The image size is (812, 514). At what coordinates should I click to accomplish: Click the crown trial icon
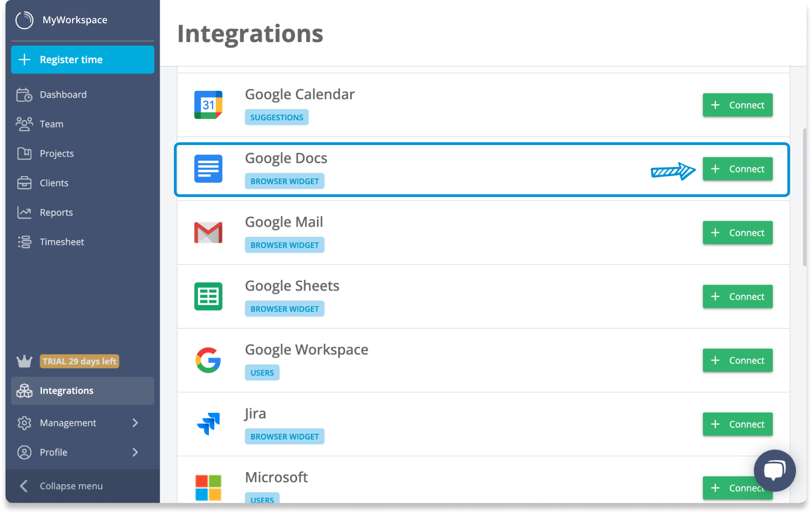click(x=24, y=361)
